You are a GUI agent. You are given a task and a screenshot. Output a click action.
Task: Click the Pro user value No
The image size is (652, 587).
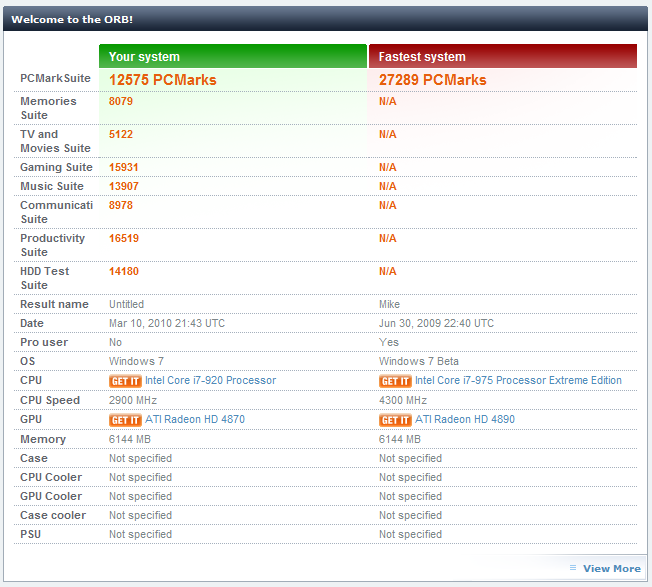click(115, 342)
